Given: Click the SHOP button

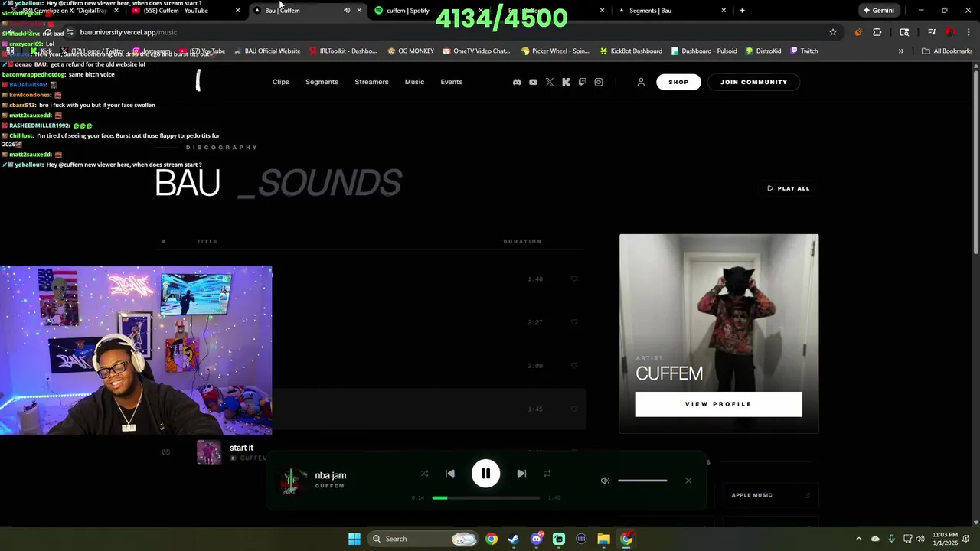Looking at the screenshot, I should [x=678, y=82].
